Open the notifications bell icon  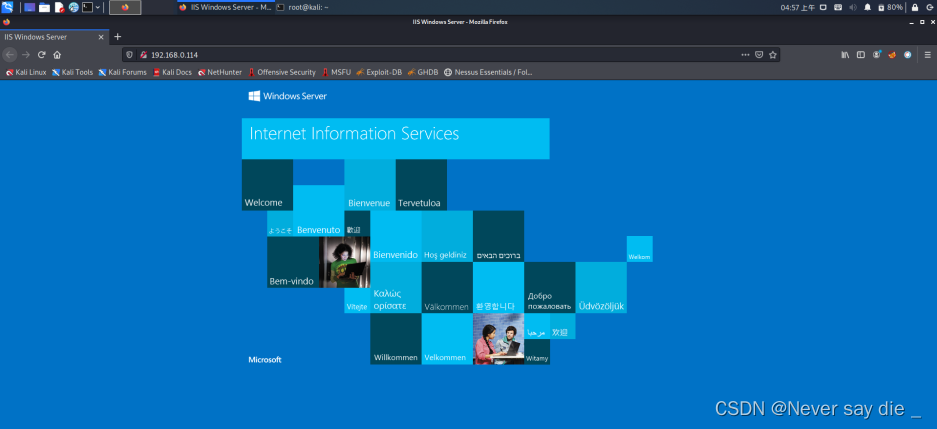[x=868, y=7]
